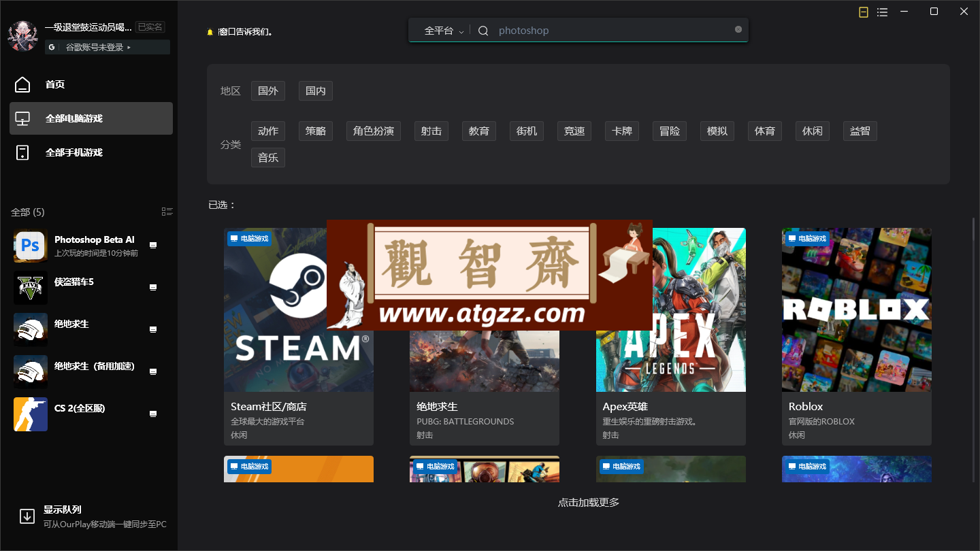This screenshot has width=980, height=551.
Task: Click the Photoshop Beta AI app icon
Action: coord(31,246)
